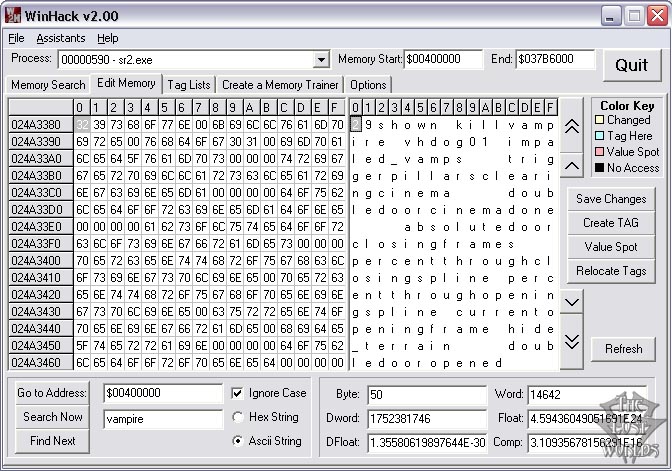Click the row address 024A3400

pyautogui.click(x=41, y=261)
